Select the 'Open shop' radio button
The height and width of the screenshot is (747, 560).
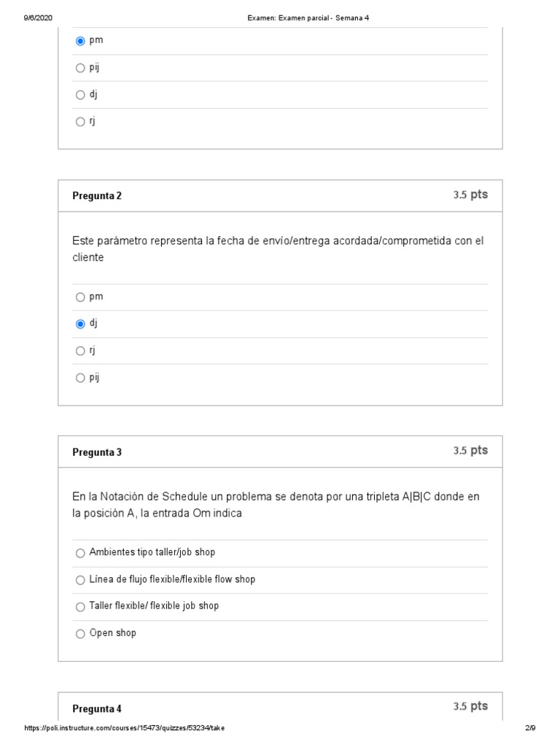click(80, 633)
